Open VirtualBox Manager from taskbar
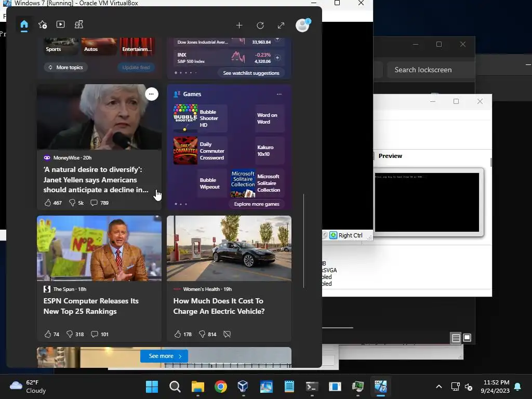Screen dimensions: 532x399 coord(243,387)
